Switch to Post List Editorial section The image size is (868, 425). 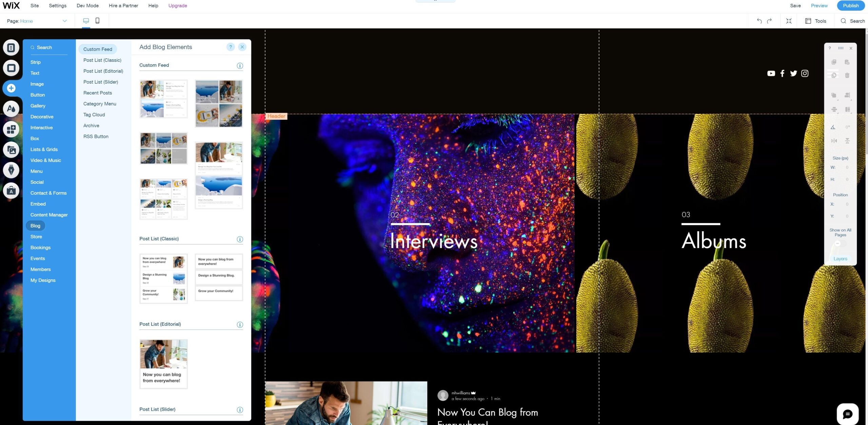point(103,71)
